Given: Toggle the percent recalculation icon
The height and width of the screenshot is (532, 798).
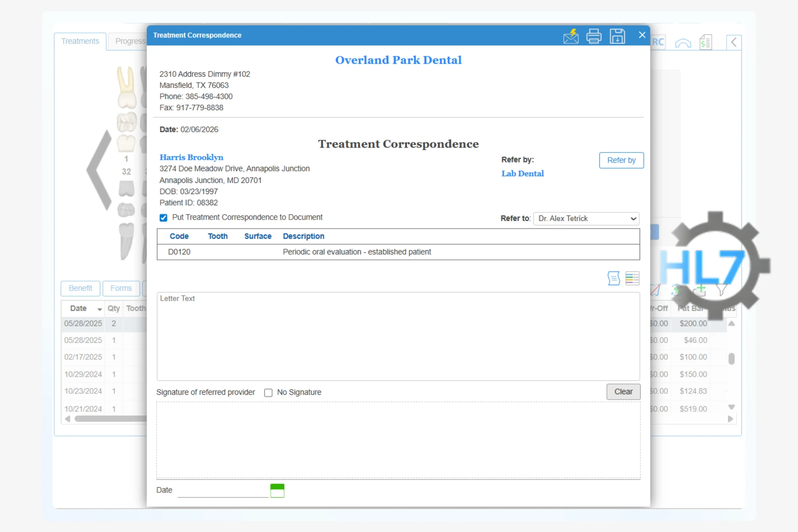Looking at the screenshot, I should (677, 290).
